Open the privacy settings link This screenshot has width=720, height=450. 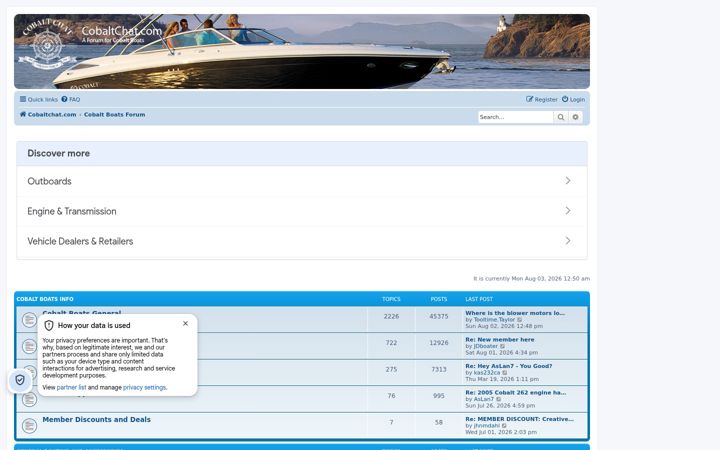(x=144, y=388)
